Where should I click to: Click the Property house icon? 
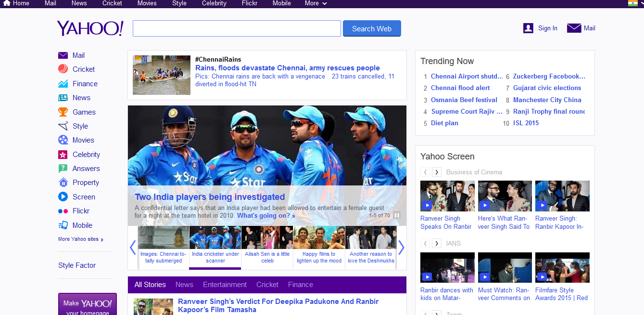(63, 183)
